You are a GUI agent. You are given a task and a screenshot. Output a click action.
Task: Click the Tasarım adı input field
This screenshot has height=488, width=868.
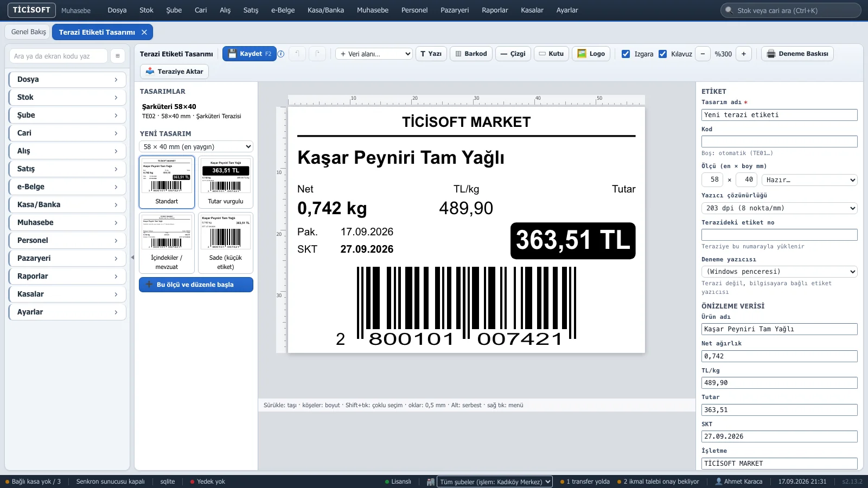(x=779, y=115)
